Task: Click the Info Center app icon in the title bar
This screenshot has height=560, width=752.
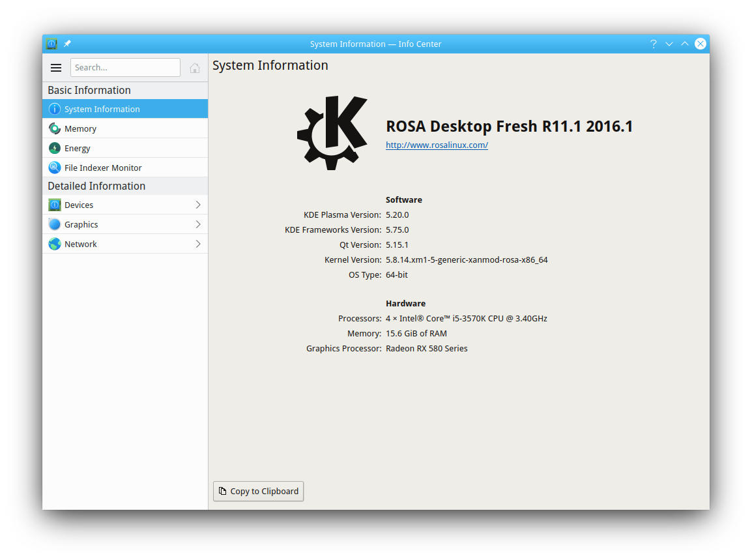Action: coord(51,44)
